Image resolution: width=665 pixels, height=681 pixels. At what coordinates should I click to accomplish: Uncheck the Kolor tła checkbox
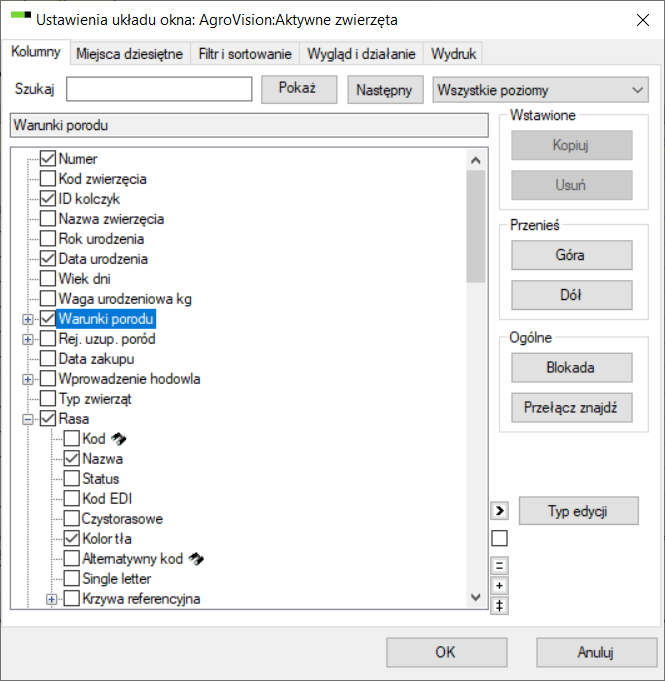72,538
